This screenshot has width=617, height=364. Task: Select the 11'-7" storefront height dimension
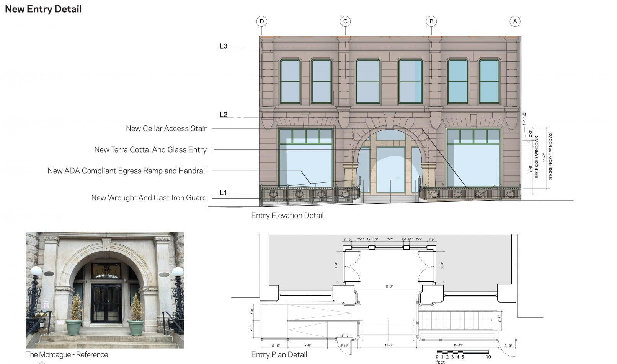[x=544, y=157]
